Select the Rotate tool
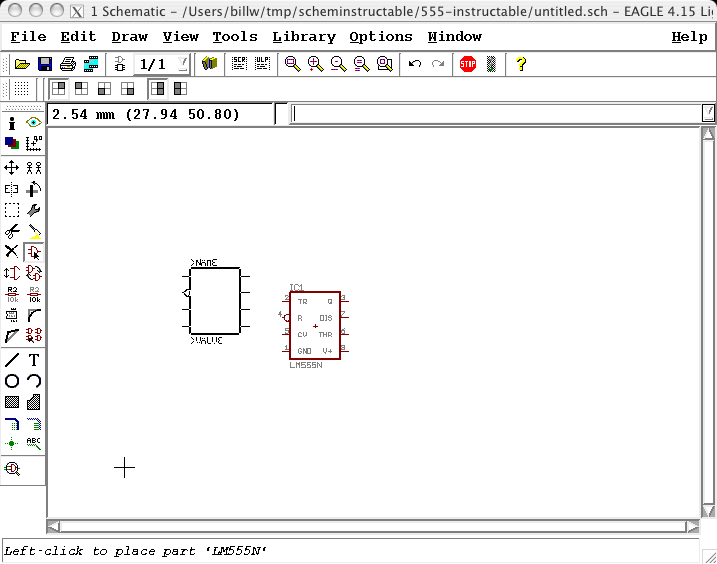The width and height of the screenshot is (717, 564). (34, 189)
